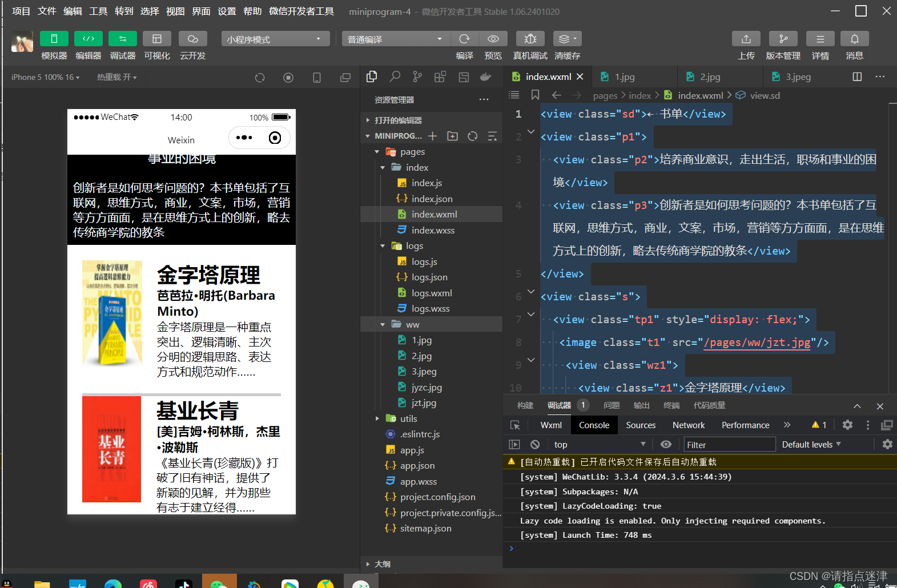Screen dimensions: 897x588
Task: Open the Clear Cache (清缓存) dropdown
Action: click(x=568, y=39)
